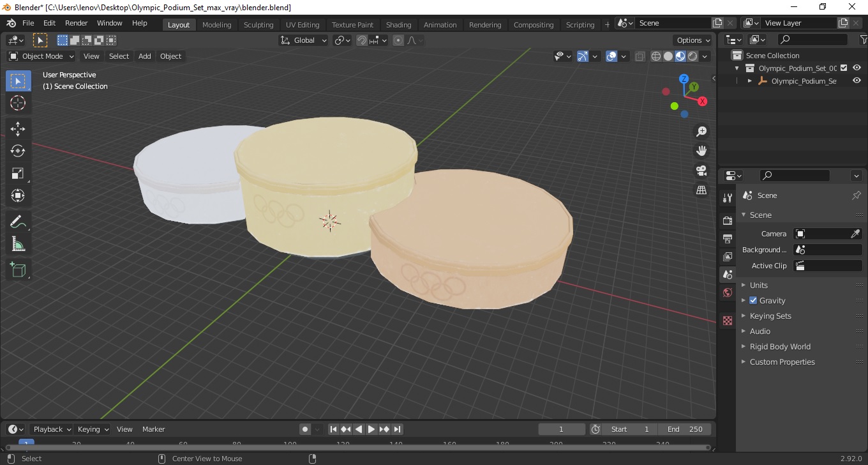
Task: Add a workspace with plus button
Action: [607, 25]
